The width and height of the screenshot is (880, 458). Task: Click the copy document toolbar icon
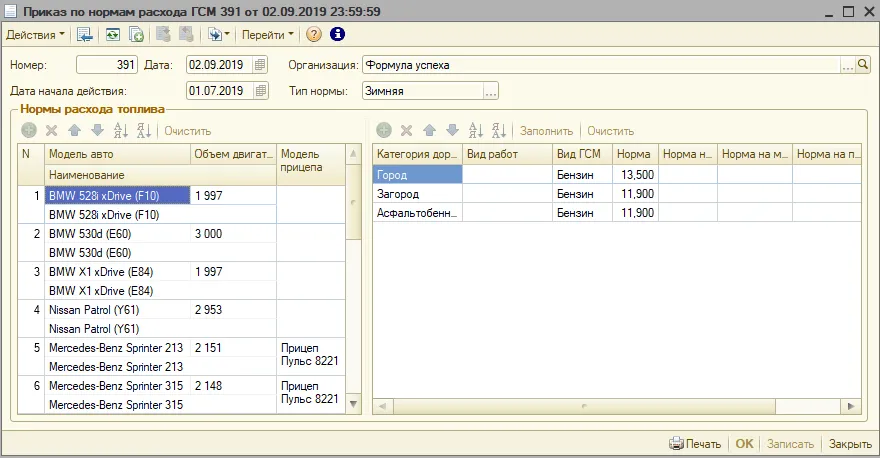pyautogui.click(x=136, y=35)
